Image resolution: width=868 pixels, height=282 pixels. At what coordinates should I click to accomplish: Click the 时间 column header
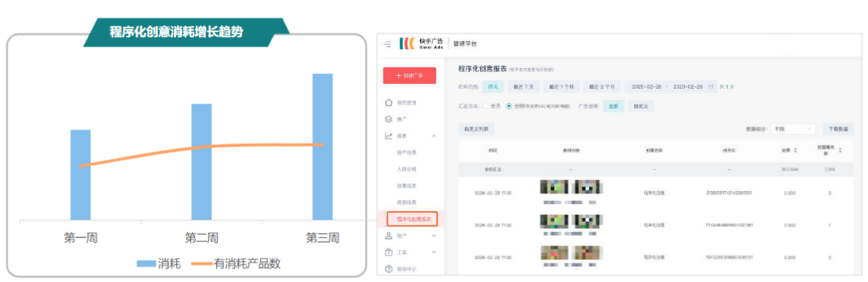(492, 150)
